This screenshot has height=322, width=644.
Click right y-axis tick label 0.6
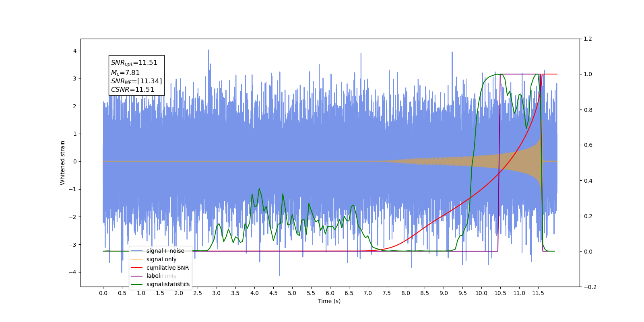point(588,145)
